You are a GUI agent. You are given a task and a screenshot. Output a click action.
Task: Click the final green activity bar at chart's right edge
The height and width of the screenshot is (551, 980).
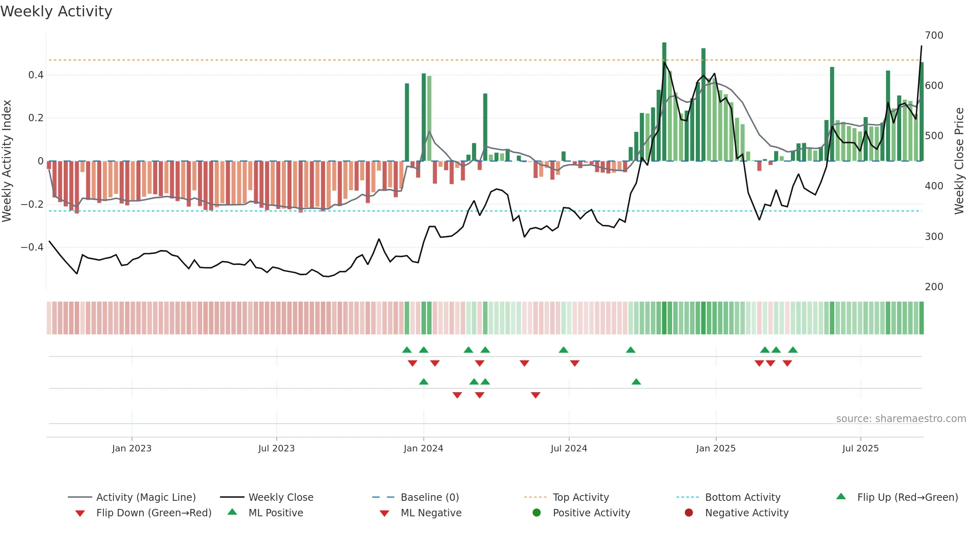pyautogui.click(x=922, y=111)
